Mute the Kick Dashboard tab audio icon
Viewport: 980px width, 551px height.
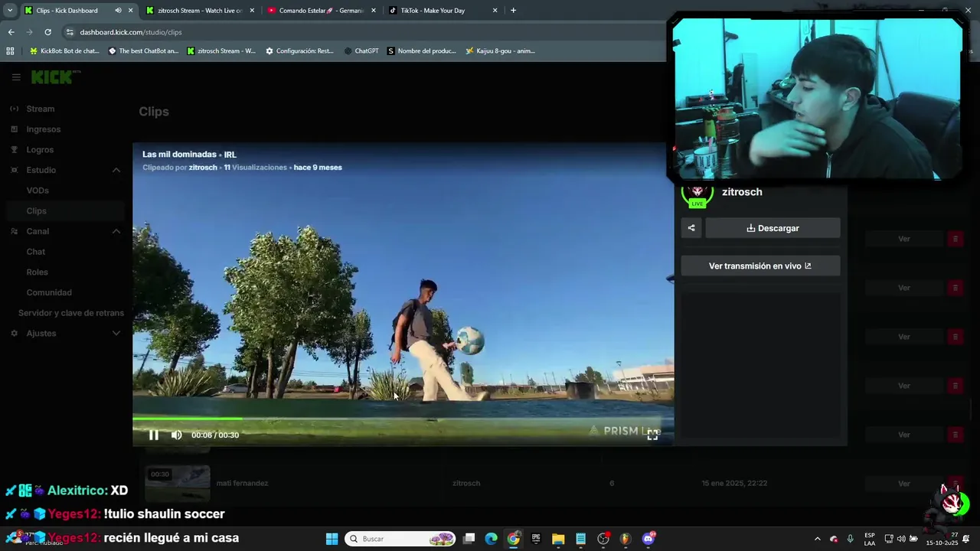click(x=118, y=11)
